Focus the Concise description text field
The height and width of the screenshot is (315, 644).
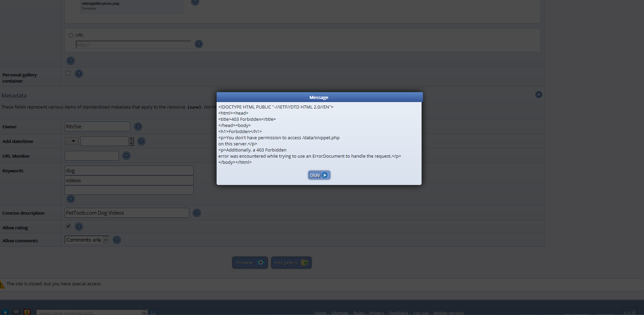(127, 213)
